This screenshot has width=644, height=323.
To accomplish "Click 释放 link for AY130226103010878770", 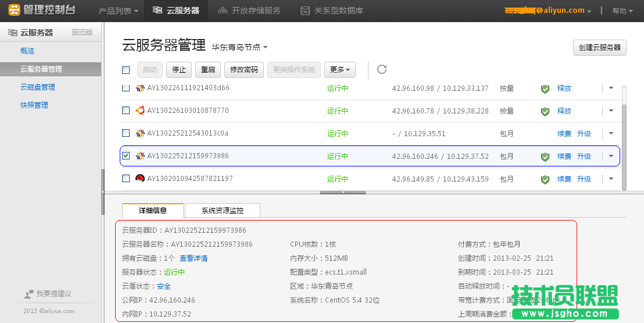I will (x=564, y=111).
